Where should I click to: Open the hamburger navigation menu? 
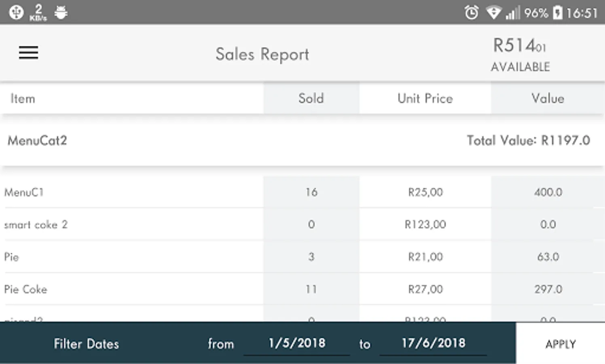[x=28, y=53]
